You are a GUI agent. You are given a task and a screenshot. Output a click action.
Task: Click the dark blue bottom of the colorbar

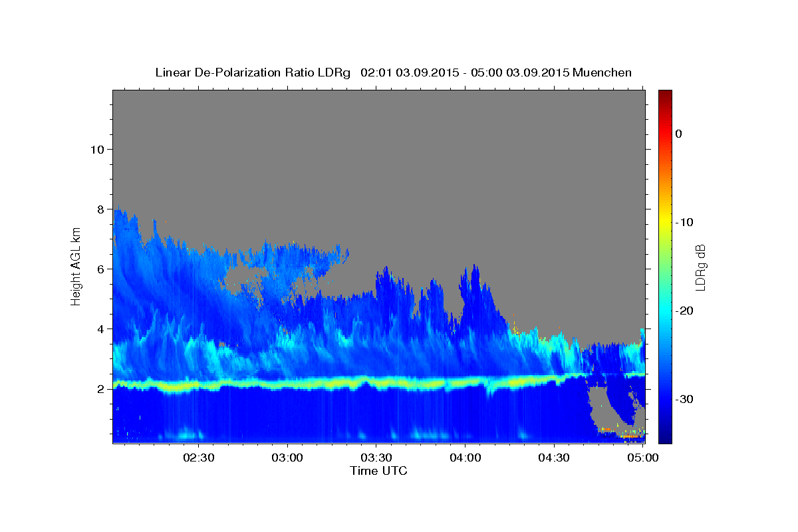(x=665, y=436)
